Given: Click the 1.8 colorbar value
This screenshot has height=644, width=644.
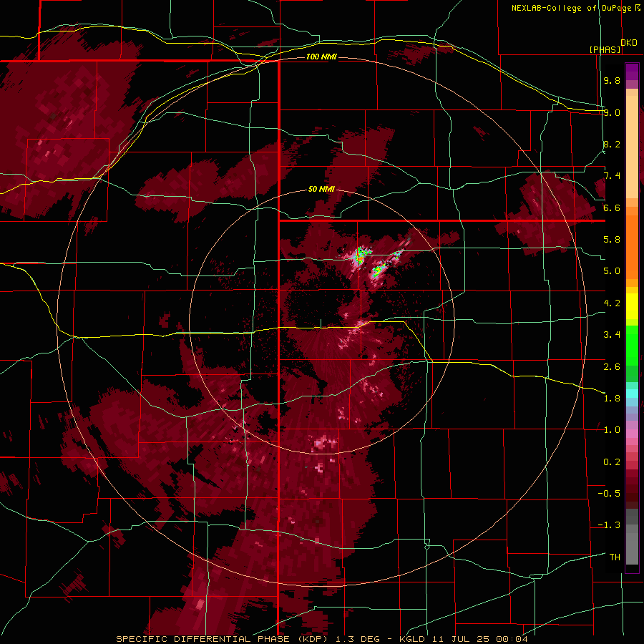Looking at the screenshot, I should 612,399.
